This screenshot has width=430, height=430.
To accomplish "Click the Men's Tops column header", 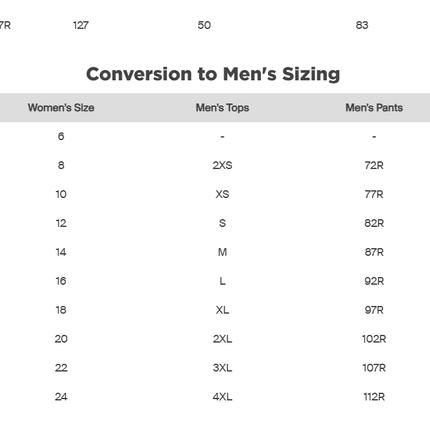I will tap(222, 108).
